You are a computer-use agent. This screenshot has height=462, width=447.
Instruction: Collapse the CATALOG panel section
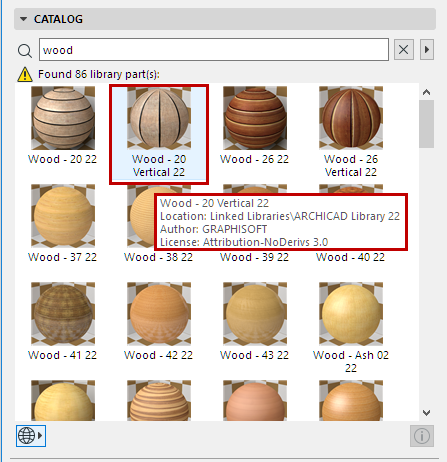[x=23, y=19]
